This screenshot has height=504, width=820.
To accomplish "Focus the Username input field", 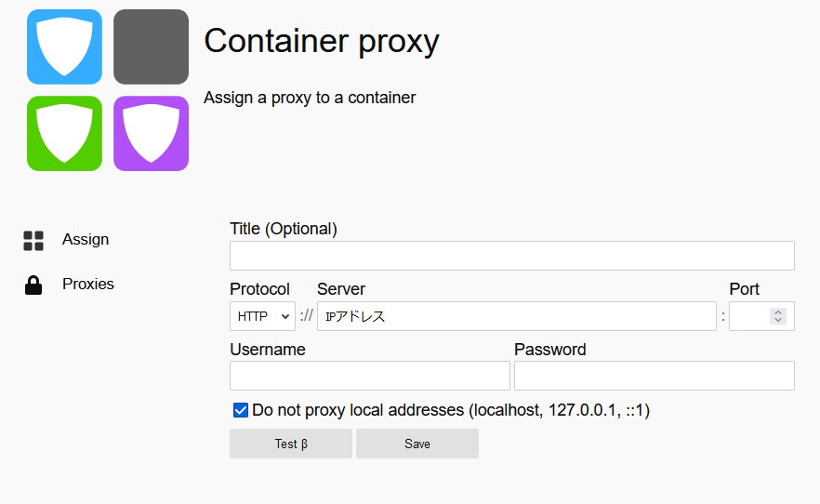I will pyautogui.click(x=370, y=376).
